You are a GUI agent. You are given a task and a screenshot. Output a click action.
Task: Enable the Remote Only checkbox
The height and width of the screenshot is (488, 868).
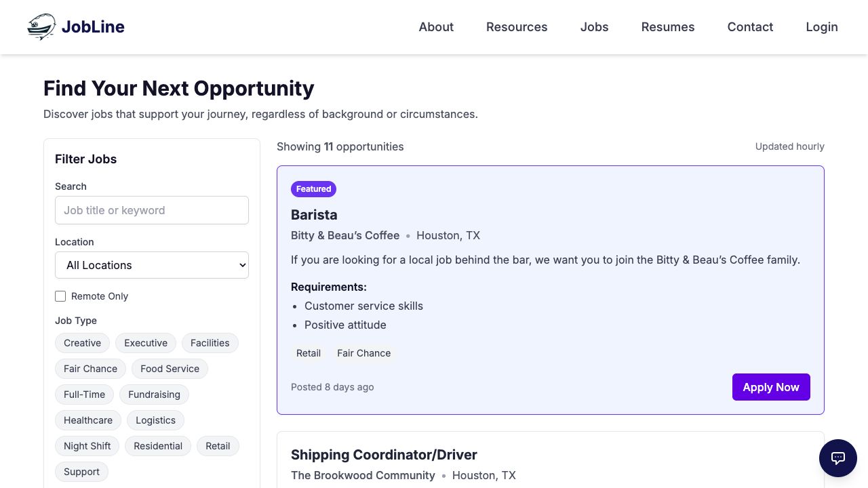coord(60,296)
